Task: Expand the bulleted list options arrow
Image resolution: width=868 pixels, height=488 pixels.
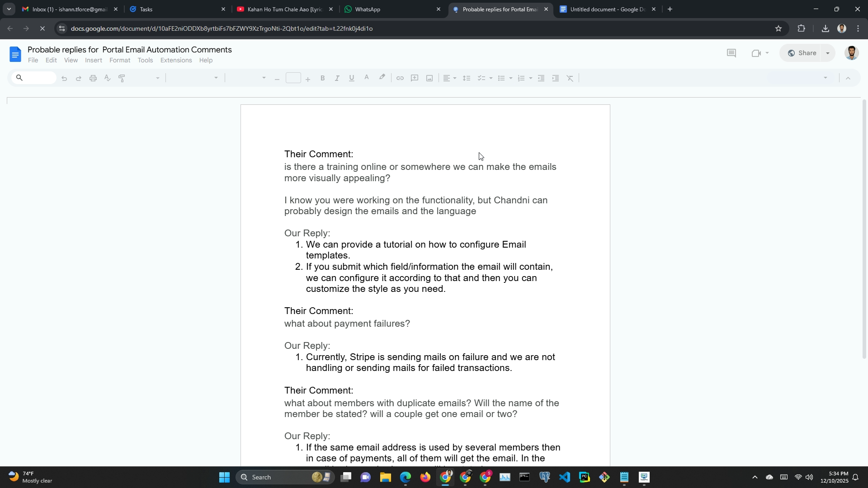Action: click(511, 78)
